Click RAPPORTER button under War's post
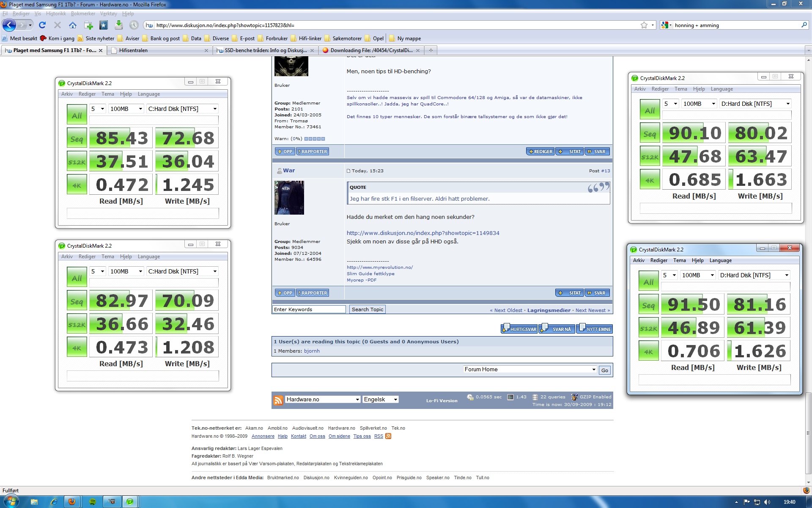Viewport: 812px width, 508px height. tap(313, 293)
